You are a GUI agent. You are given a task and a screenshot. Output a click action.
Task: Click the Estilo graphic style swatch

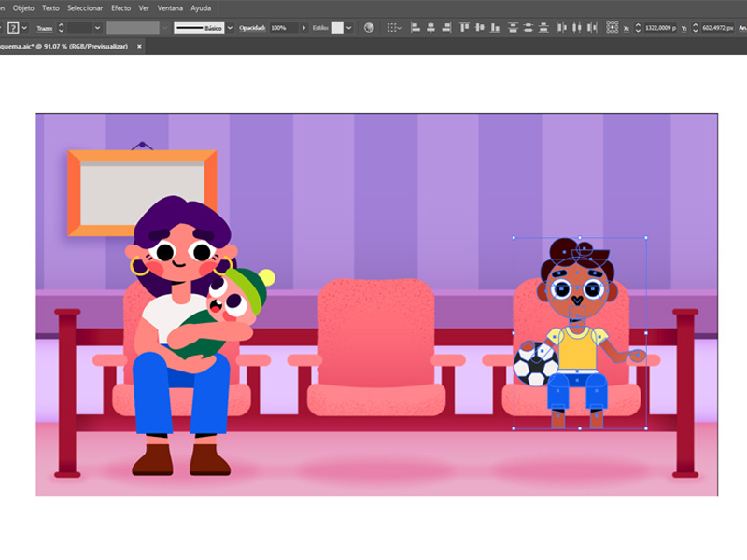[x=337, y=27]
